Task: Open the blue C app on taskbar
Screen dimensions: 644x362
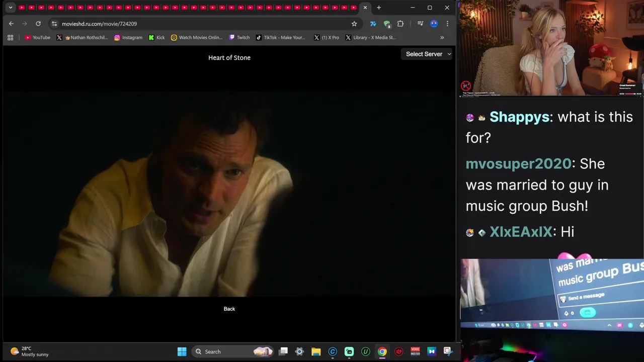Action: [333, 351]
